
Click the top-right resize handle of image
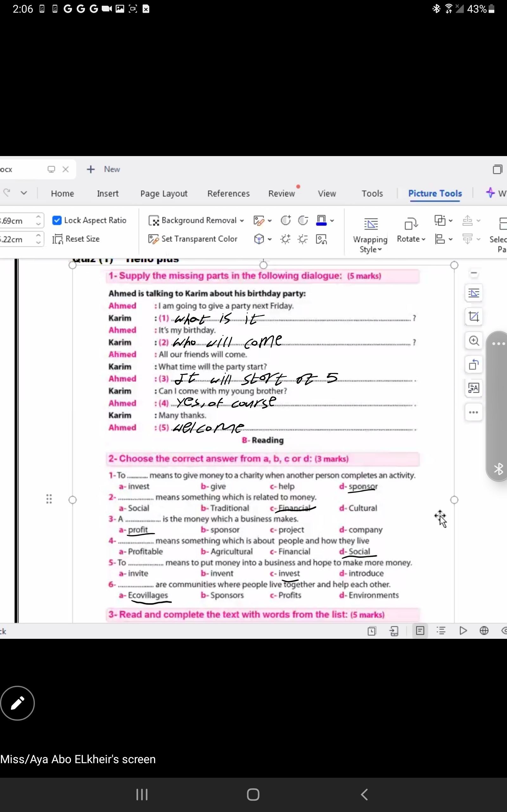454,265
